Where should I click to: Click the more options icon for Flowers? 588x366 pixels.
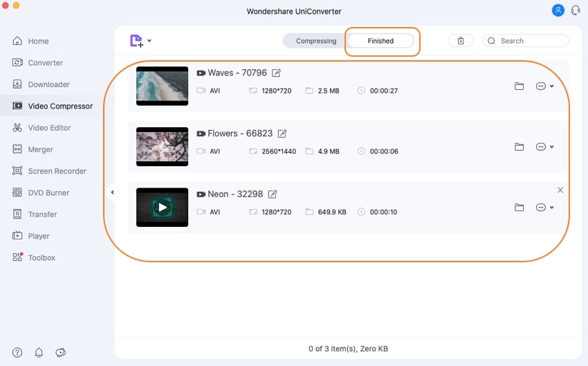541,147
